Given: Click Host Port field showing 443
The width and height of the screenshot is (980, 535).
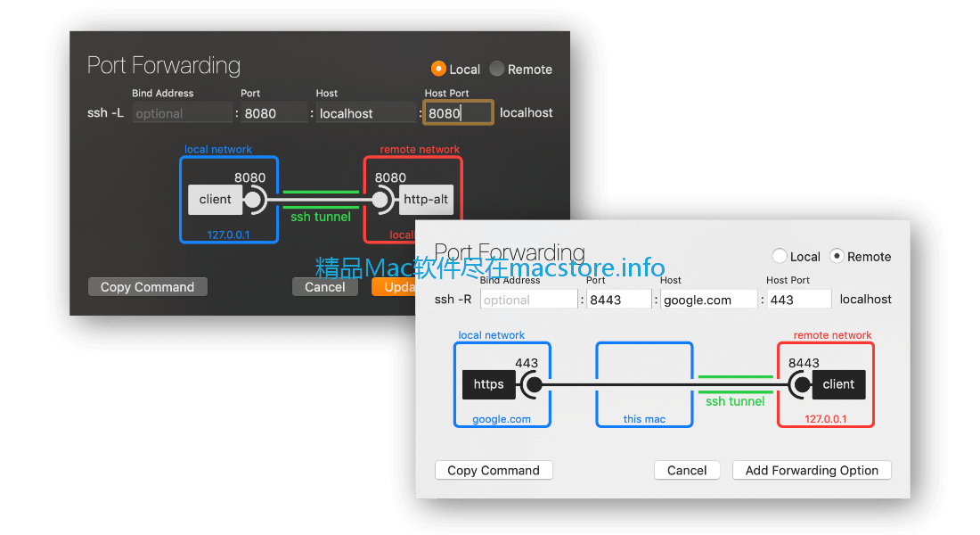Looking at the screenshot, I should [799, 300].
